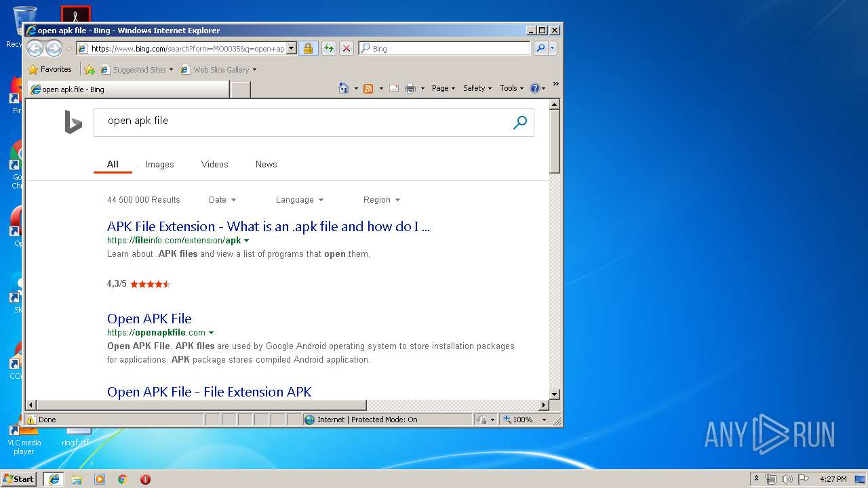Open the Safety menu
The width and height of the screenshot is (868, 488).
pyautogui.click(x=477, y=88)
